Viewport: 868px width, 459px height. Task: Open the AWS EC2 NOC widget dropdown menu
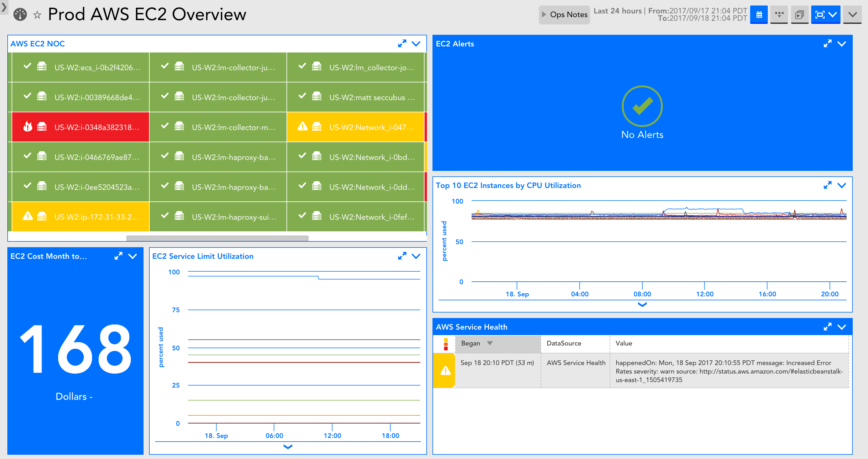(x=416, y=44)
